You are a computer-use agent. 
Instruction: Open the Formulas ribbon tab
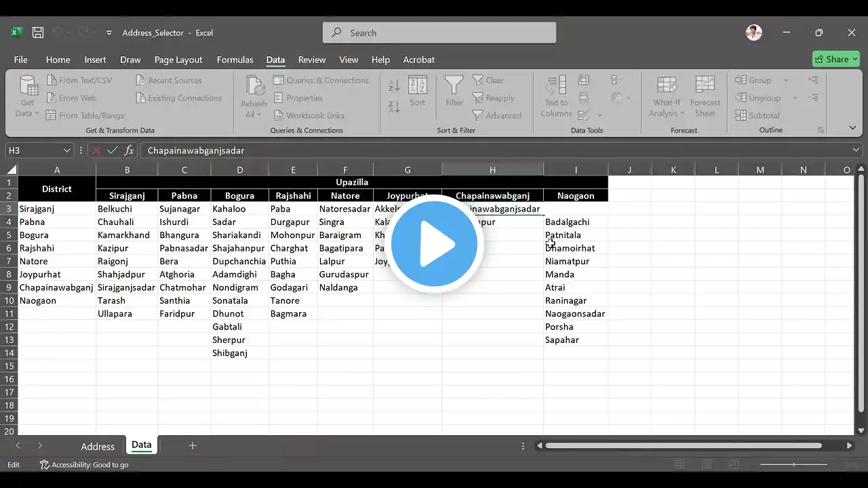point(235,60)
